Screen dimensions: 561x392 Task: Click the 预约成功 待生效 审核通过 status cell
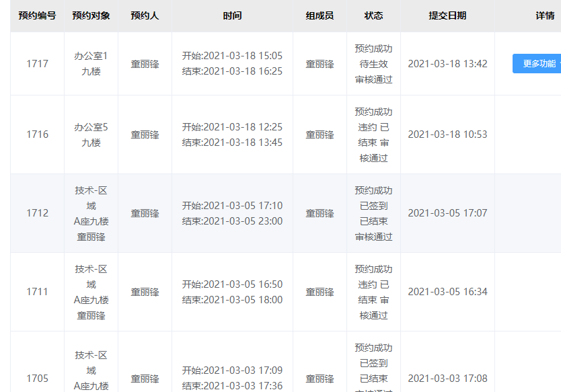click(x=373, y=64)
